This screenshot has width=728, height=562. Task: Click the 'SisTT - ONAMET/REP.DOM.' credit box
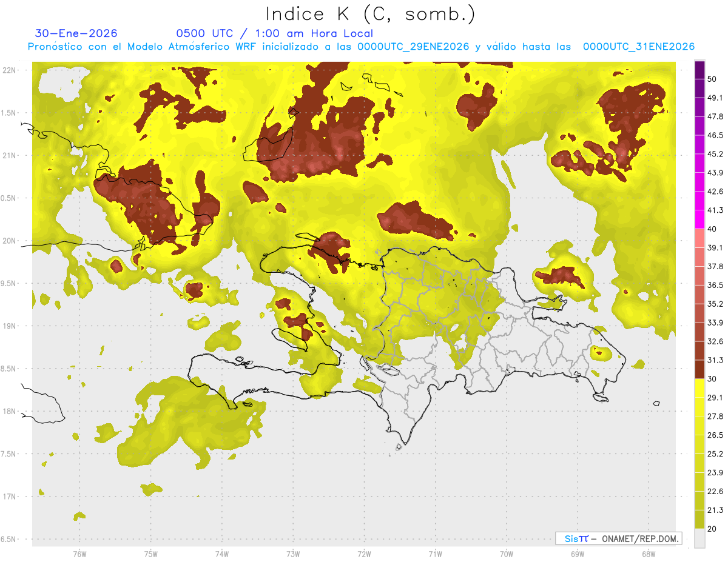coord(618,538)
